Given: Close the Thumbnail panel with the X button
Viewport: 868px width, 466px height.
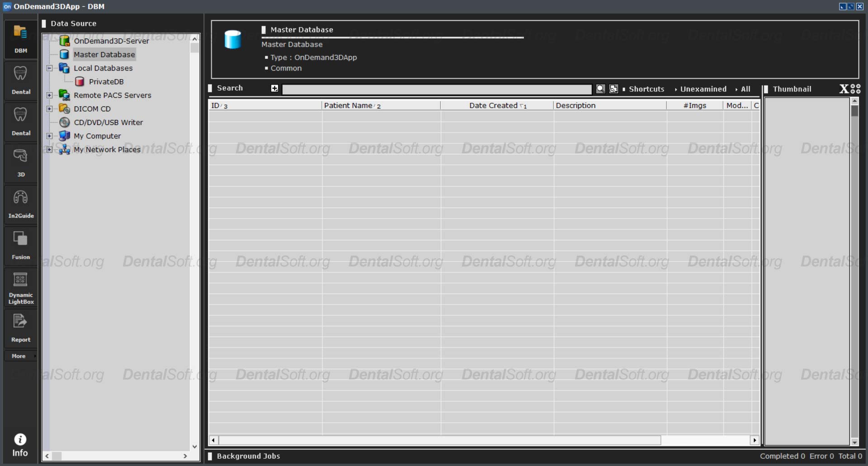Looking at the screenshot, I should 844,88.
